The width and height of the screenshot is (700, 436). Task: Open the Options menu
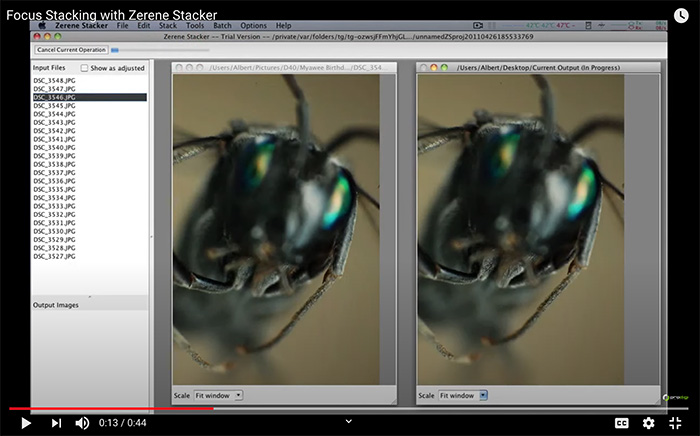tap(254, 25)
